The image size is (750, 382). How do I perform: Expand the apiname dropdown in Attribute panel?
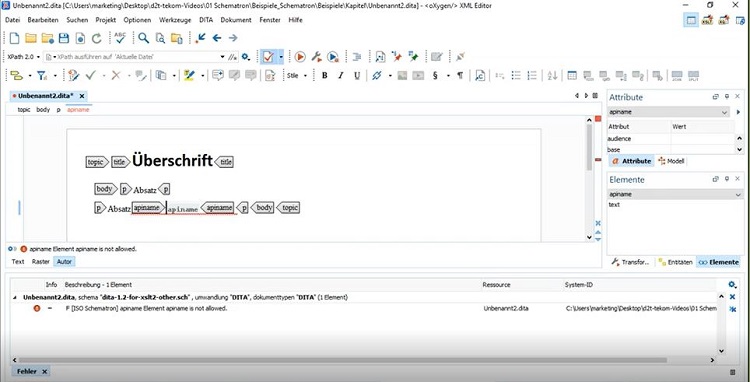pos(725,112)
